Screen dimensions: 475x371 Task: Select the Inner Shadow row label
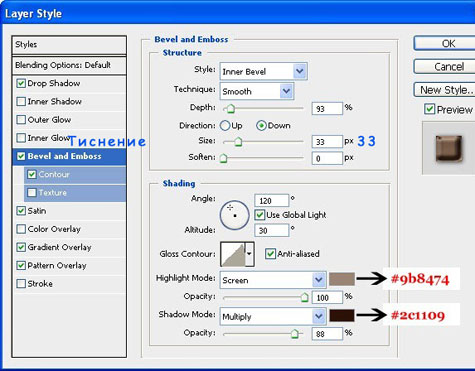[x=55, y=101]
